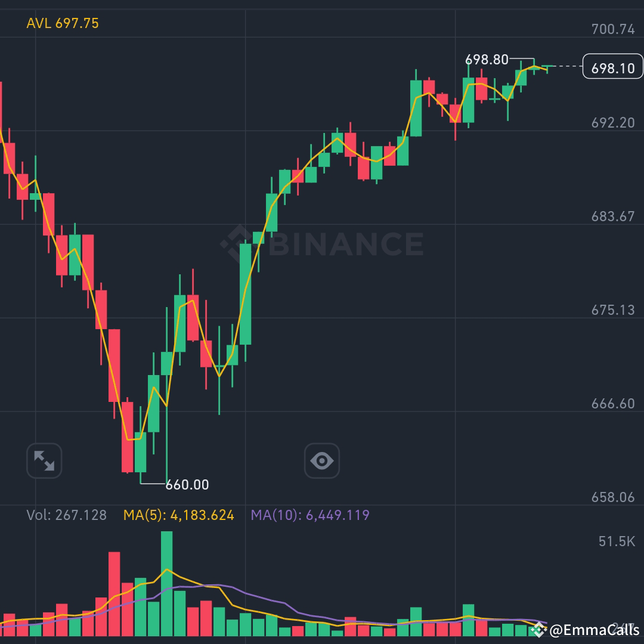Click the 660.00 low price label
The image size is (644, 644).
187,485
